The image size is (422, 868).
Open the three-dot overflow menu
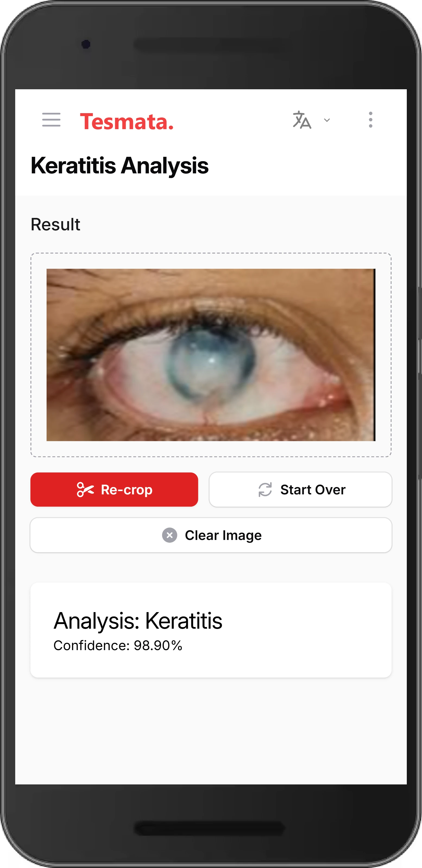[371, 120]
